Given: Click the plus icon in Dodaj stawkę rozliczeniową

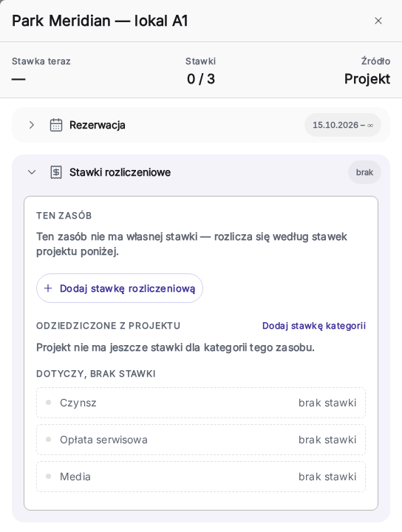Looking at the screenshot, I should coord(48,288).
